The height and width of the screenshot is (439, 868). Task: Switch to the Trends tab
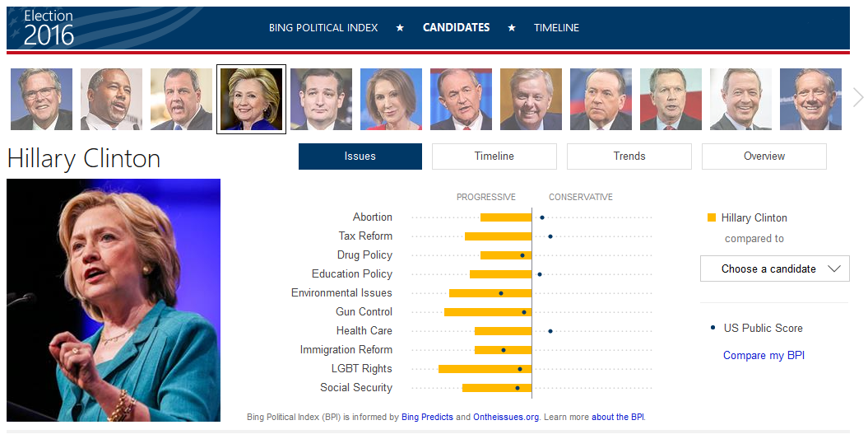click(x=629, y=156)
